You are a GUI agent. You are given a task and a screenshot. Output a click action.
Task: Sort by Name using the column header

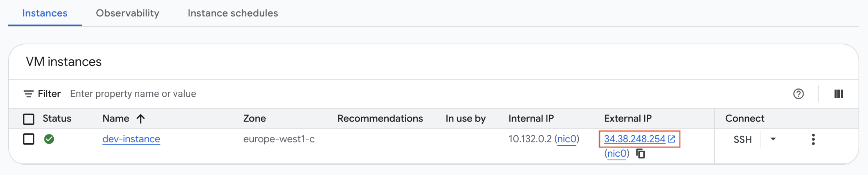click(116, 118)
